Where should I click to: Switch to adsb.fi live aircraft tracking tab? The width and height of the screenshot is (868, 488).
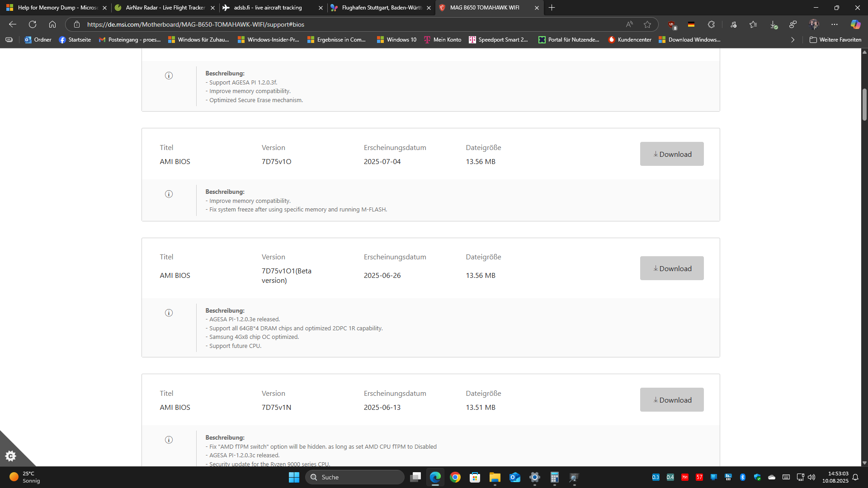pyautogui.click(x=273, y=8)
